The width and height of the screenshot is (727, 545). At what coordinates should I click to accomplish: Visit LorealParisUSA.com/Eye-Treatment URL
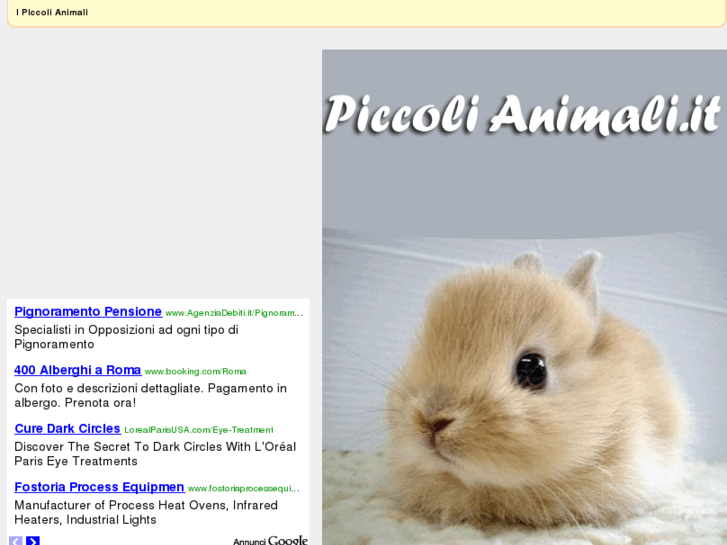[x=198, y=430]
